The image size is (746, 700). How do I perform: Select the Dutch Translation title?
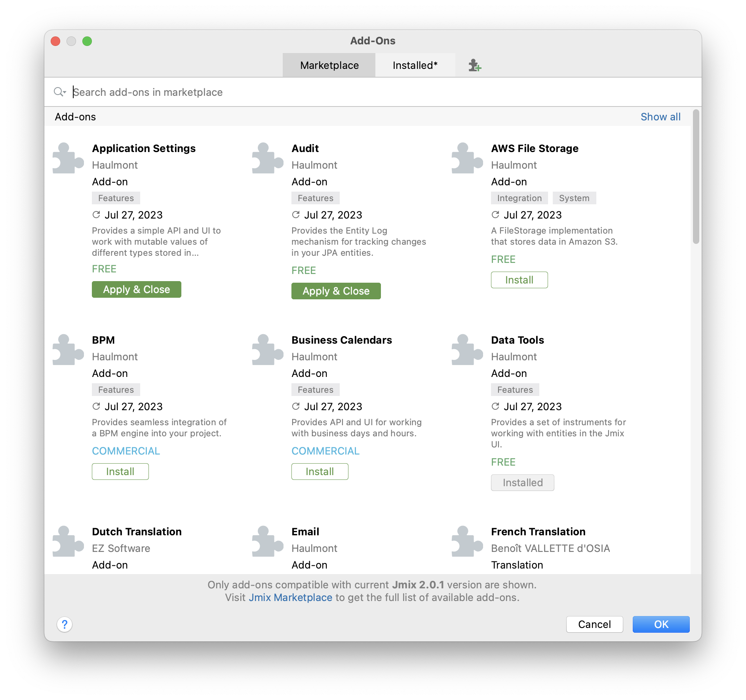coord(137,532)
